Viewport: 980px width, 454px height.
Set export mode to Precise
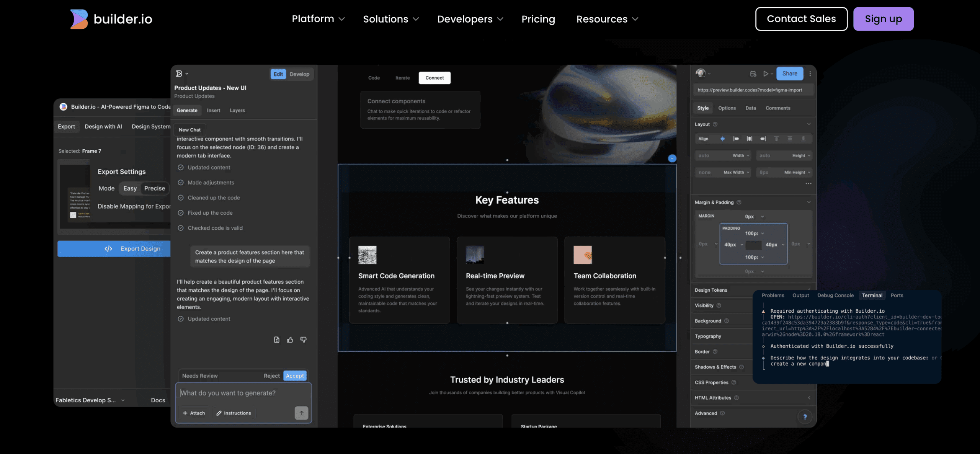pyautogui.click(x=155, y=188)
